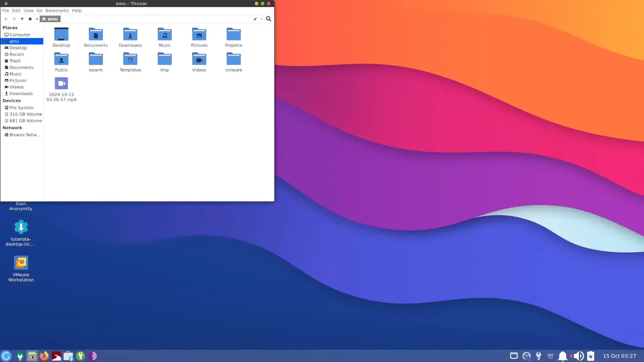644x362 pixels.
Task: Open the search in Thunar's toolbar
Action: click(268, 19)
